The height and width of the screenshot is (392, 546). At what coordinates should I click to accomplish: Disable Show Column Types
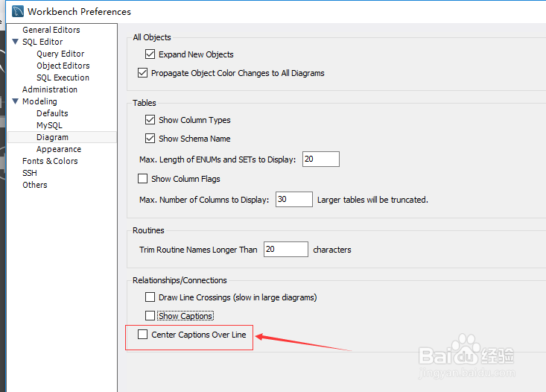pos(150,119)
